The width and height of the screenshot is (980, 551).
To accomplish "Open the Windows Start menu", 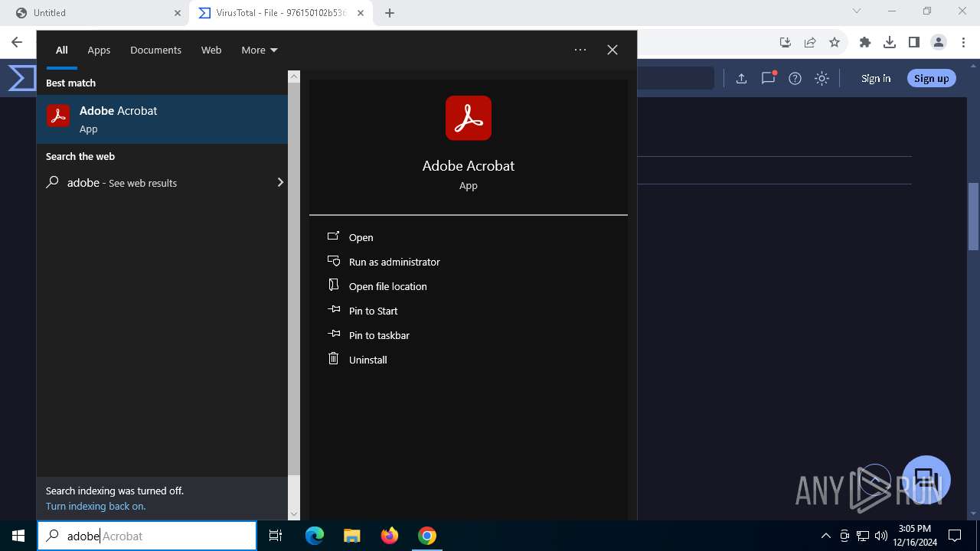I will [x=18, y=536].
